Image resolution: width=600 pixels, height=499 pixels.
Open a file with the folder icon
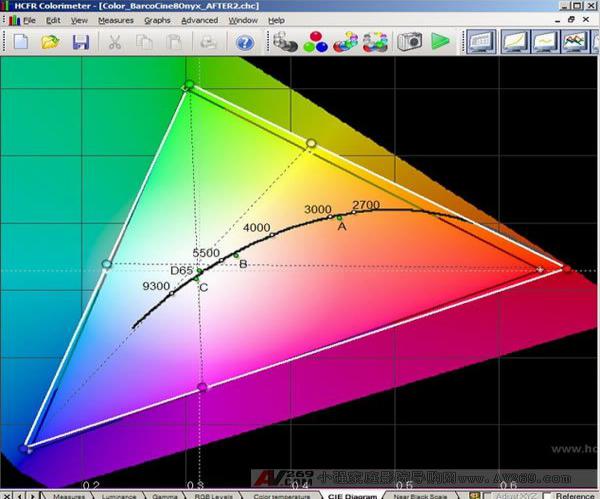(x=50, y=42)
